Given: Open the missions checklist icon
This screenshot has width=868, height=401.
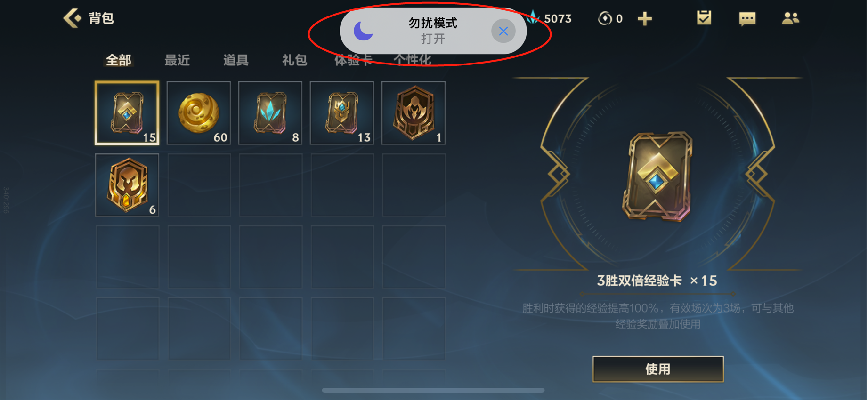Looking at the screenshot, I should click(x=704, y=18).
